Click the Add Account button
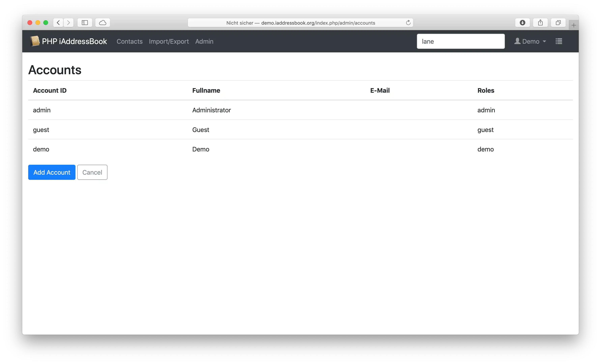Image resolution: width=601 pixels, height=364 pixels. pos(51,172)
